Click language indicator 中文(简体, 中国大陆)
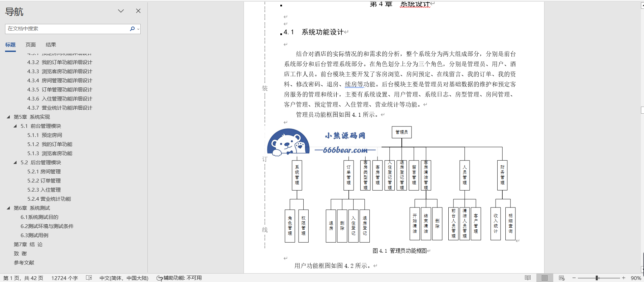This screenshot has width=644, height=282. pos(124,278)
